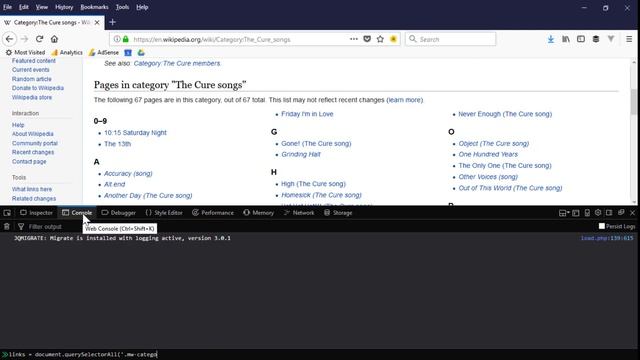Open the Tools menu

pyautogui.click(x=122, y=7)
